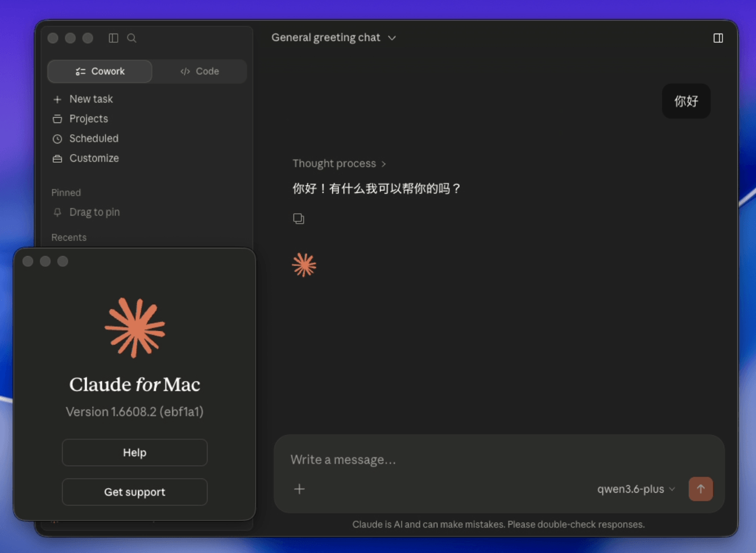Viewport: 756px width, 553px height.
Task: Focus the Write a message input field
Action: tap(499, 460)
